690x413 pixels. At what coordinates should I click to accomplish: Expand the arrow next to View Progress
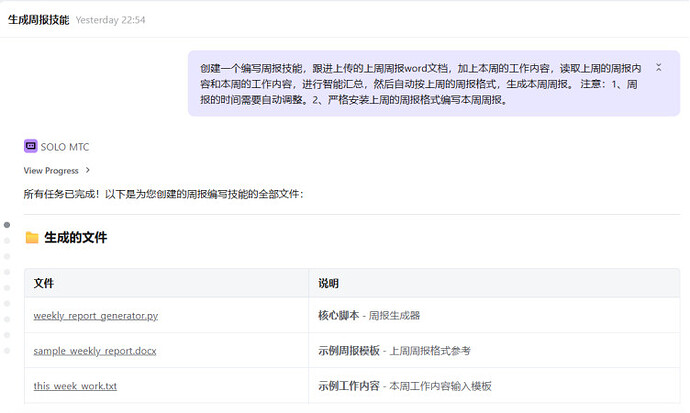(88, 171)
